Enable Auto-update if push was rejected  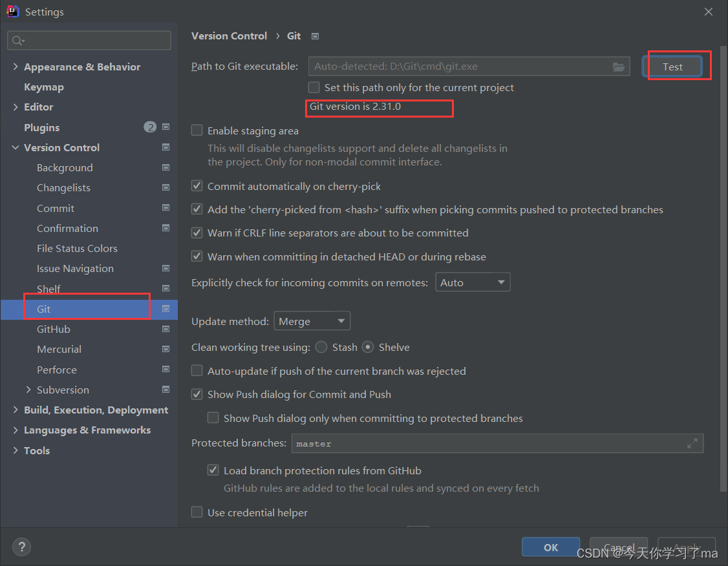click(x=197, y=371)
